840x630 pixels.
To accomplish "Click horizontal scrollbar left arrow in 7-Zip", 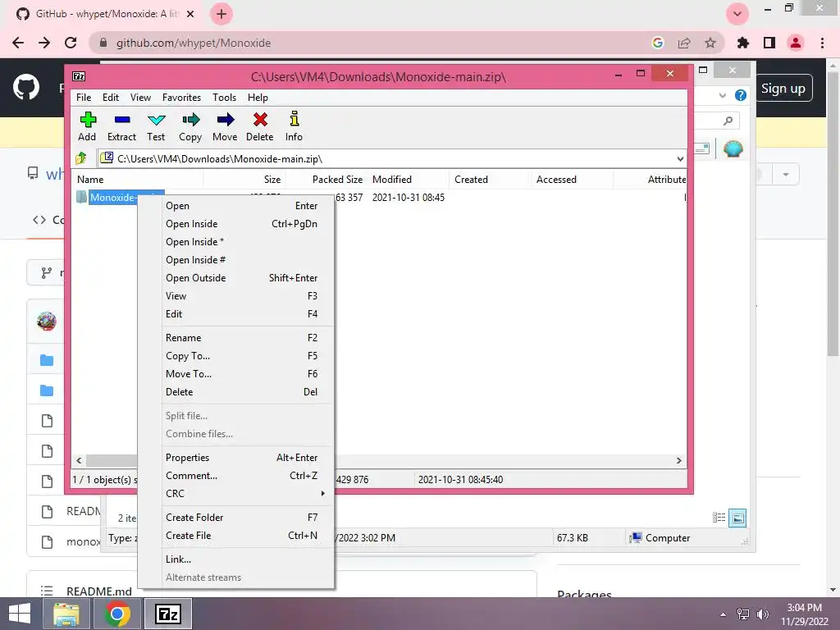I will click(80, 461).
